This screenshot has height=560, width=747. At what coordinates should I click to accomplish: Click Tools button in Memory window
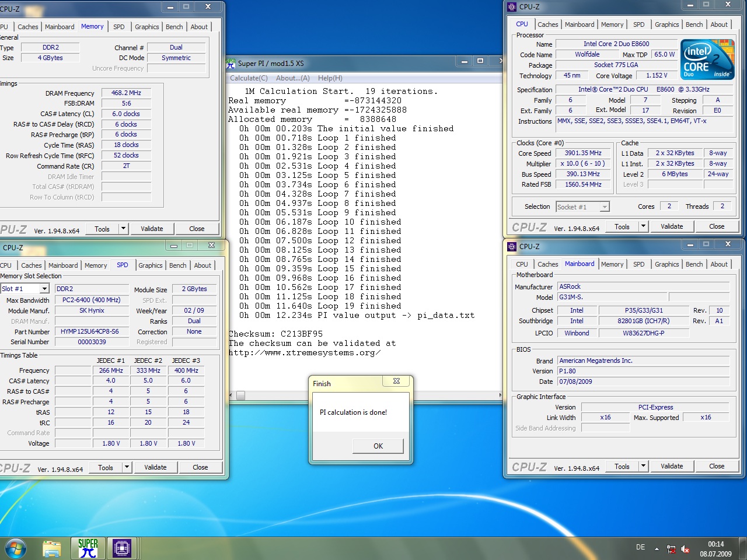[102, 229]
